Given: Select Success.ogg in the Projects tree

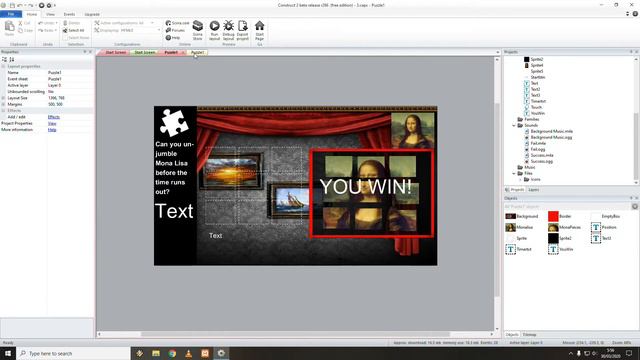Looking at the screenshot, I should pos(539,161).
